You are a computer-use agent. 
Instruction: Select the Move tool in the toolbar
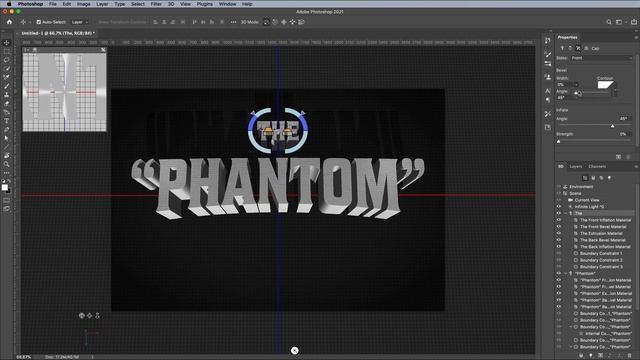click(x=7, y=43)
